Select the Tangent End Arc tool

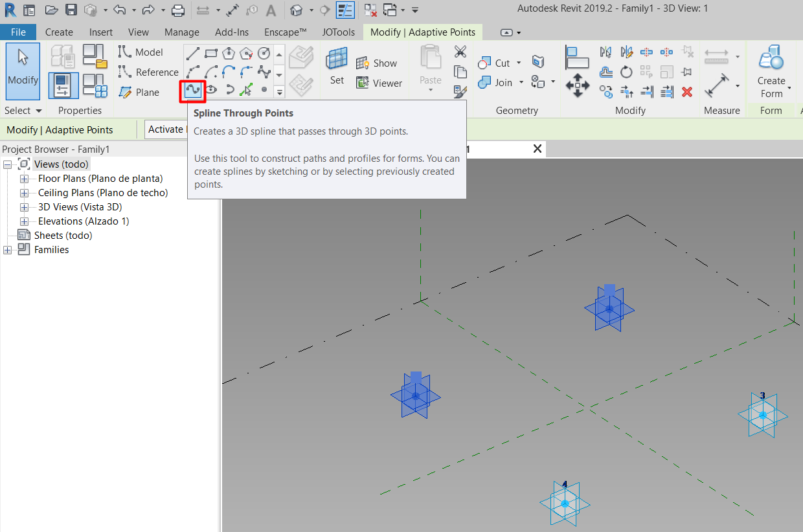coord(228,71)
